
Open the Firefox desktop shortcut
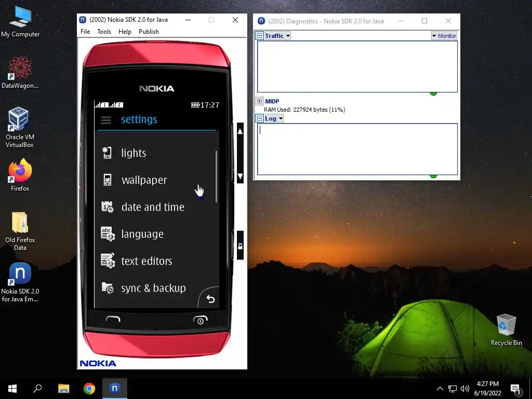pos(20,175)
